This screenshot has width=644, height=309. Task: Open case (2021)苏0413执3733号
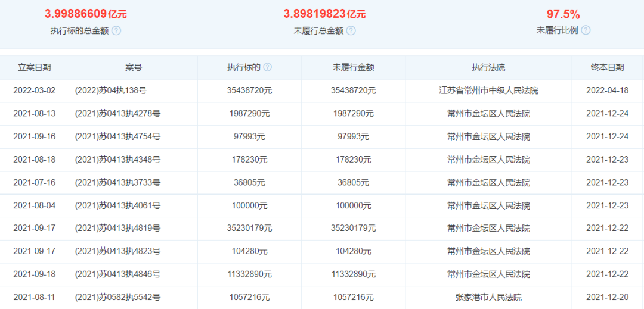[117, 183]
